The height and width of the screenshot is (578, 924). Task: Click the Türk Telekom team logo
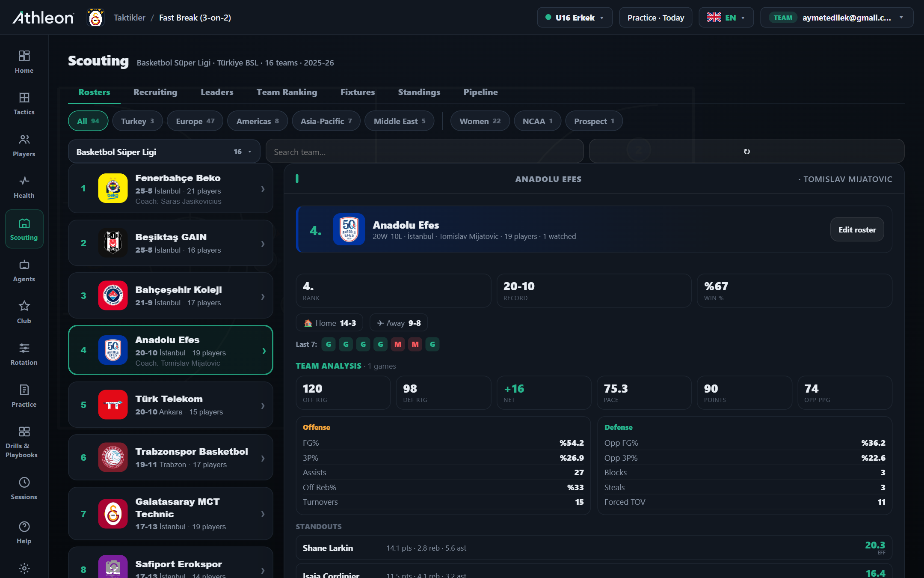click(113, 405)
